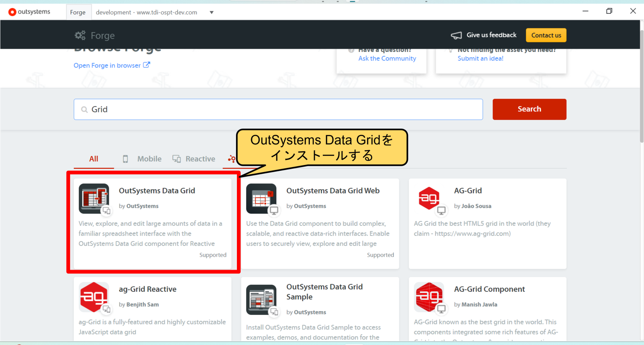Click the OutSystems Data Grid Web thumbnail icon
Image resolution: width=644 pixels, height=345 pixels.
[262, 199]
